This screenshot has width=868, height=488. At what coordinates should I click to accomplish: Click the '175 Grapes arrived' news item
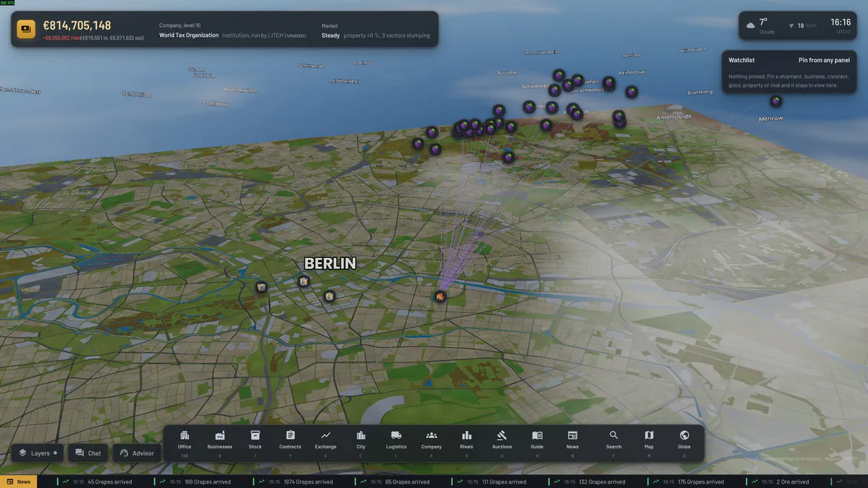click(x=700, y=482)
